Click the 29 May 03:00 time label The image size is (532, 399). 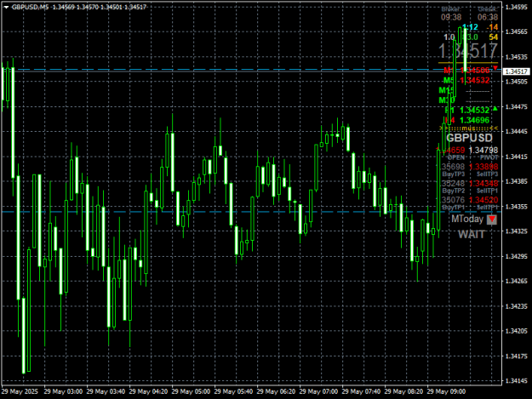(x=63, y=391)
